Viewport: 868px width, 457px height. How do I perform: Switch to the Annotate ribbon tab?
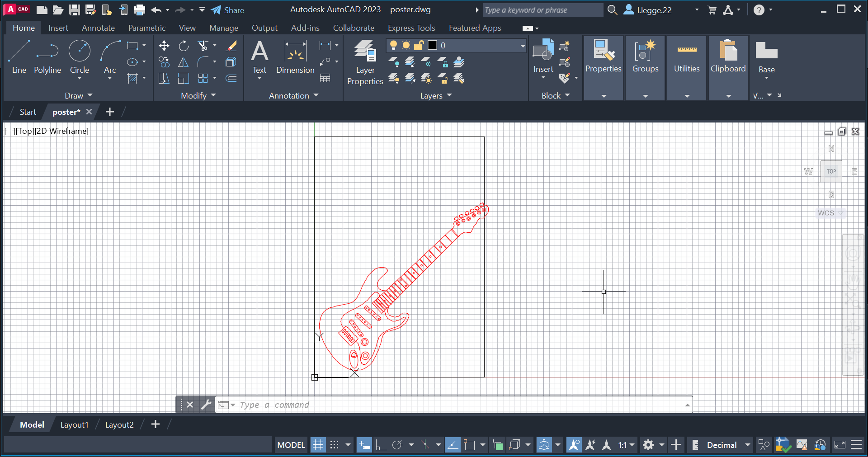point(98,28)
